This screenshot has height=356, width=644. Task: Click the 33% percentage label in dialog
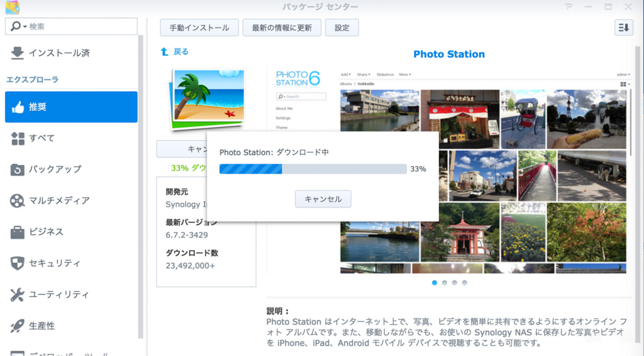tap(418, 169)
